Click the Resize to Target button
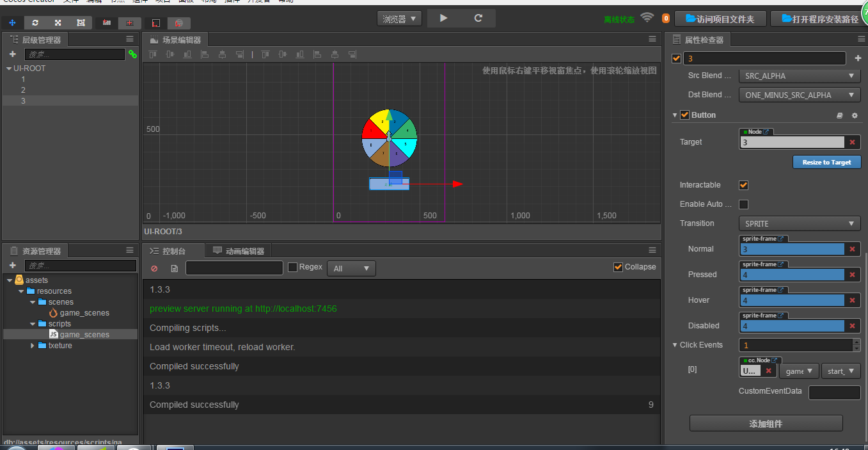The width and height of the screenshot is (868, 450). 826,162
